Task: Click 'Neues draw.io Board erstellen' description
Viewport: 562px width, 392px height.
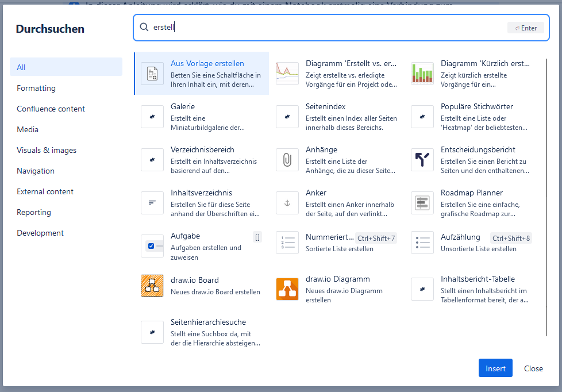Action: (x=215, y=292)
